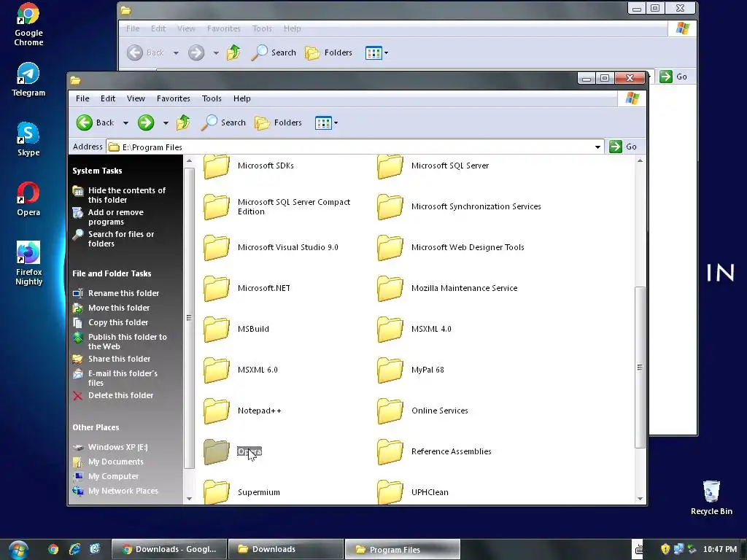Click E-mail this folder's files task

[123, 378]
